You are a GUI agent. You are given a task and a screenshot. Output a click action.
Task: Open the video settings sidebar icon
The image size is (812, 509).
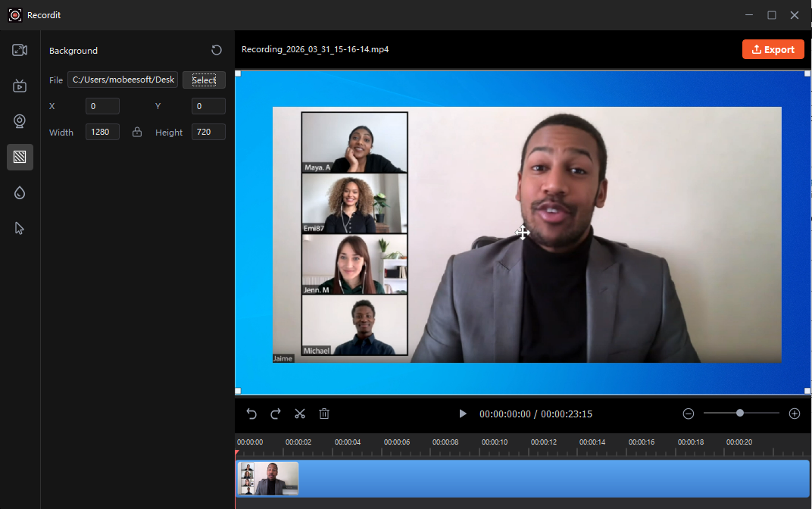[x=20, y=50]
